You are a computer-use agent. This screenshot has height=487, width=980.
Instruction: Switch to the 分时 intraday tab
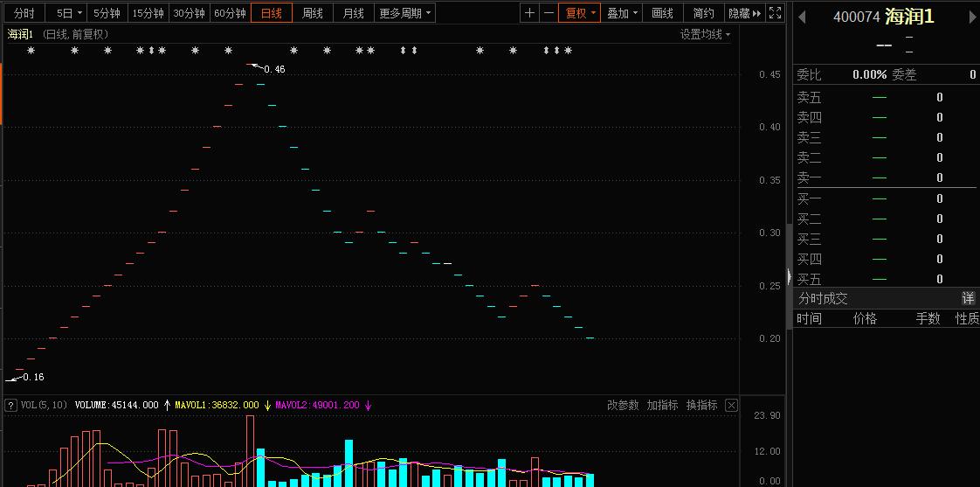click(x=24, y=13)
